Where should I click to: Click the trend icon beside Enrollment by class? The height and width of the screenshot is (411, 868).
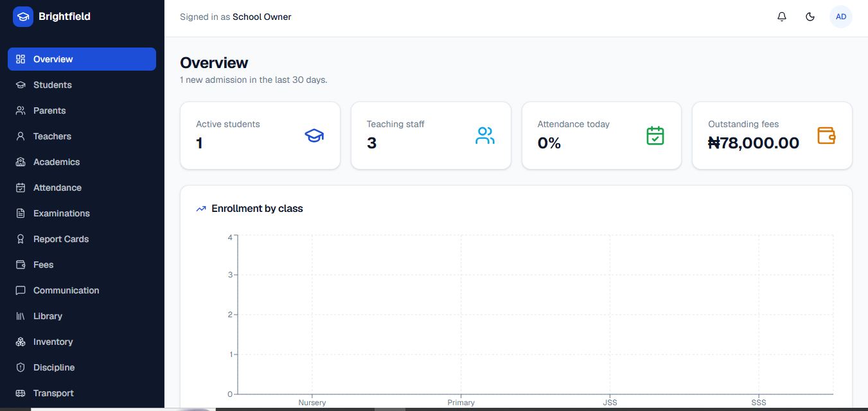(201, 209)
